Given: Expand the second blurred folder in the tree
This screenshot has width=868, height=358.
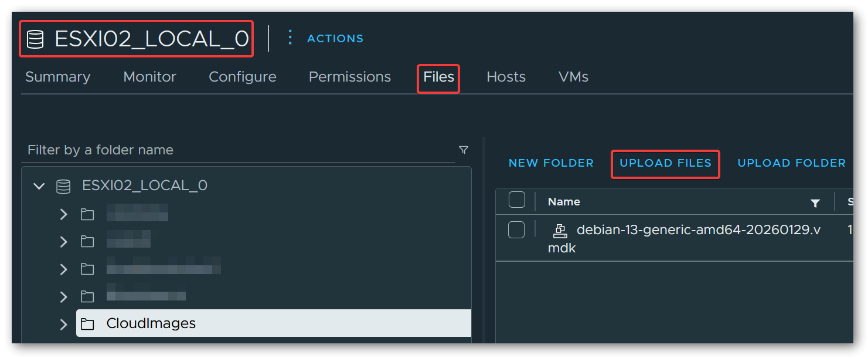Looking at the screenshot, I should (64, 241).
